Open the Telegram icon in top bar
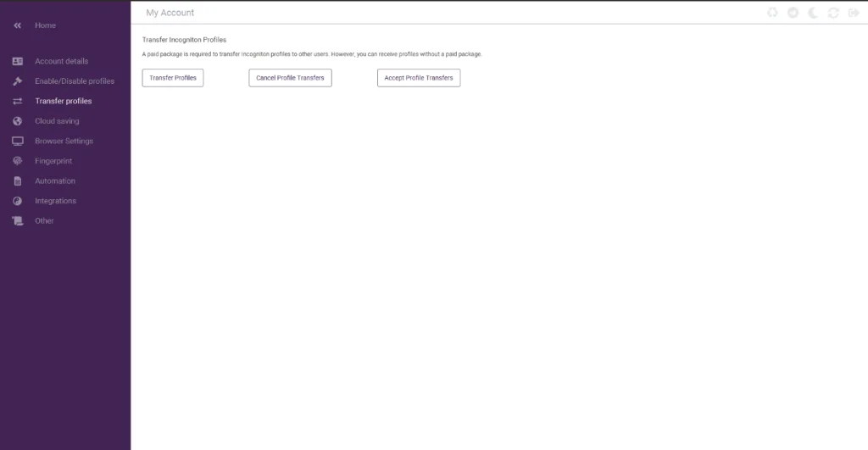868x450 pixels. [x=793, y=13]
